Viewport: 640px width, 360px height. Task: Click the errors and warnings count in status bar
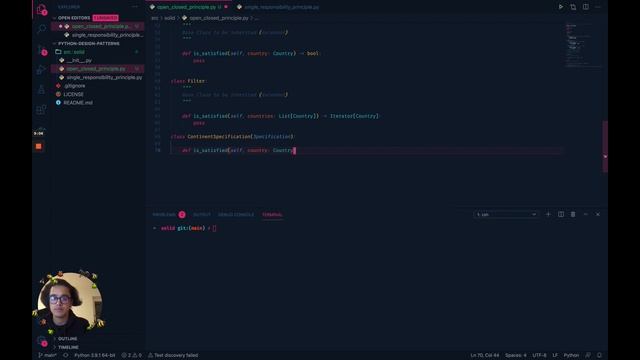(x=131, y=355)
